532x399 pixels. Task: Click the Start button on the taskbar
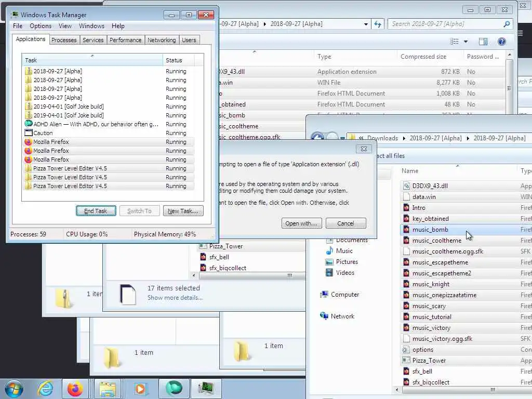coord(14,389)
